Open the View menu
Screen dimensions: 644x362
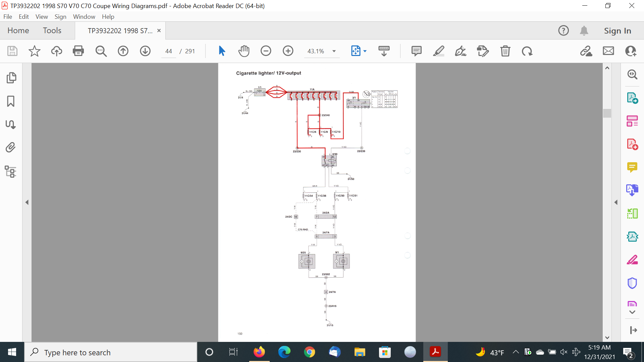tap(42, 17)
